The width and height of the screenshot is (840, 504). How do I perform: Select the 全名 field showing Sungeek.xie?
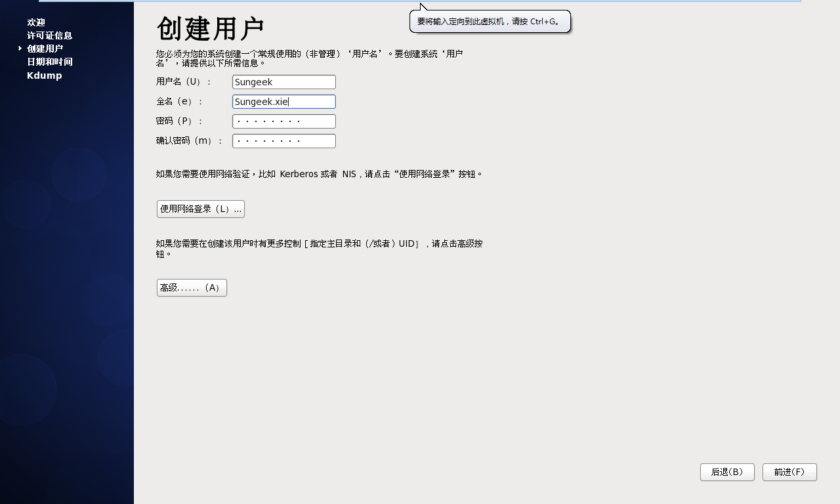pos(283,101)
